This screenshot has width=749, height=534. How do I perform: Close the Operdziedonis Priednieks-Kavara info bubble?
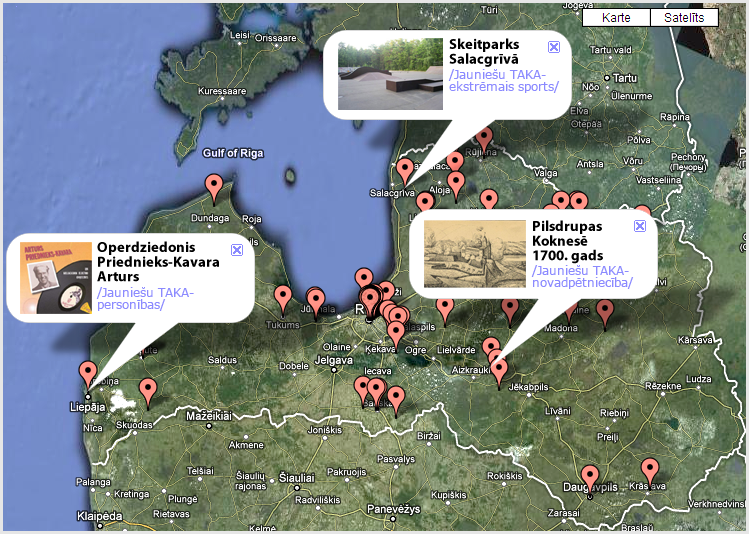237,250
